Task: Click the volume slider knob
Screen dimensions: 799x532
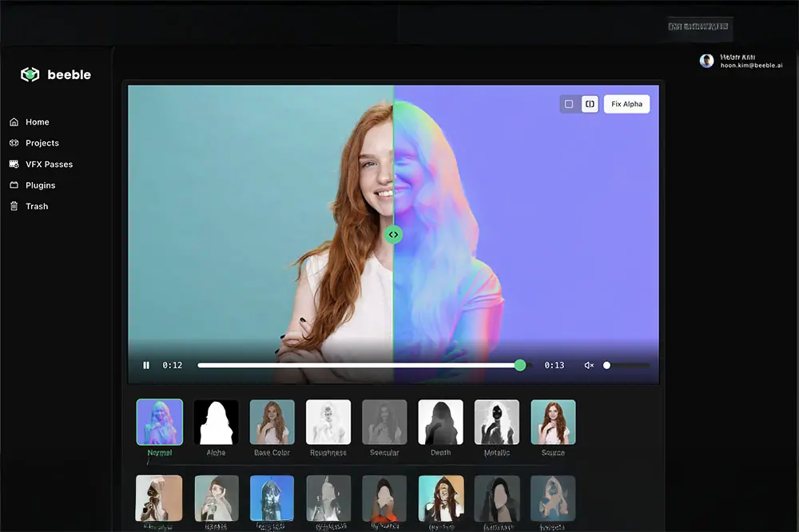Action: pyautogui.click(x=606, y=365)
